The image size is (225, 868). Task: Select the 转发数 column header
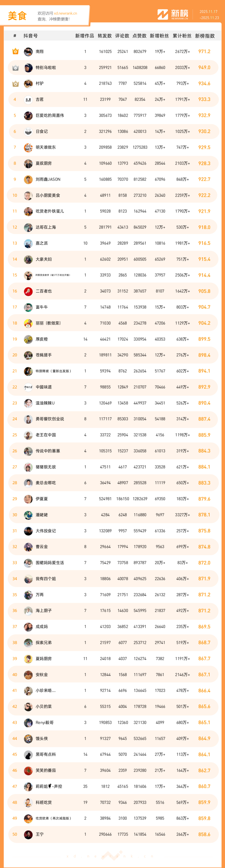pos(105,36)
